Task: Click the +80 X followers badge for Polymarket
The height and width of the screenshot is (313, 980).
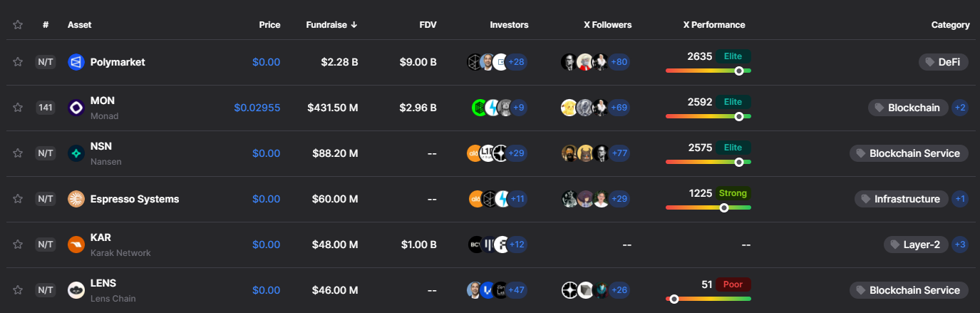Action: (x=619, y=62)
